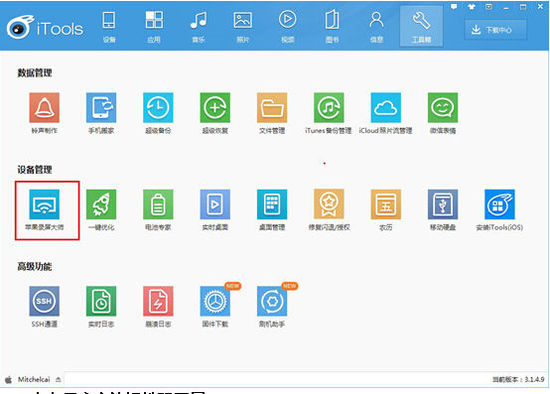Open the 音乐 (Music) tab
Screen dimensions: 550x394
tap(198, 27)
